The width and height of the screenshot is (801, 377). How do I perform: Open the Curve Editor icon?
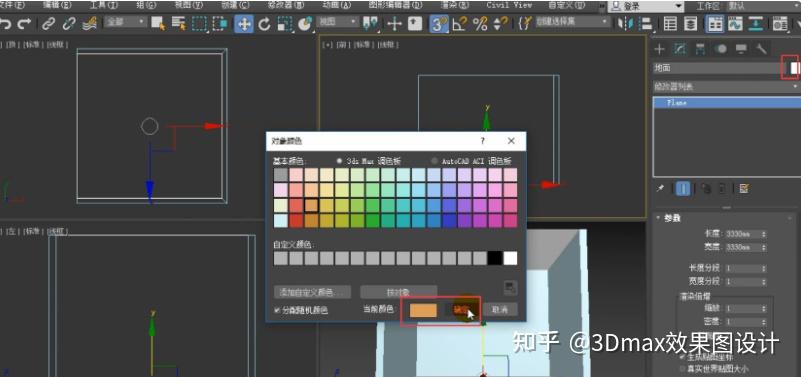[x=736, y=23]
